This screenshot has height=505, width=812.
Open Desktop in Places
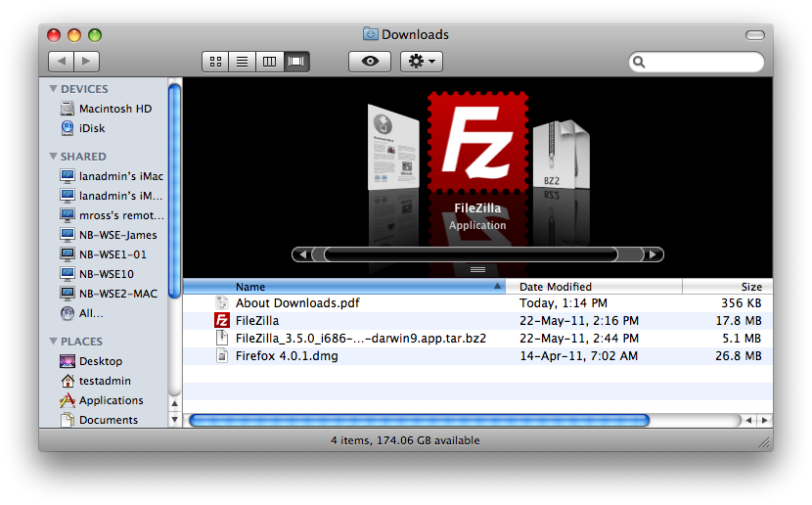coord(91,361)
